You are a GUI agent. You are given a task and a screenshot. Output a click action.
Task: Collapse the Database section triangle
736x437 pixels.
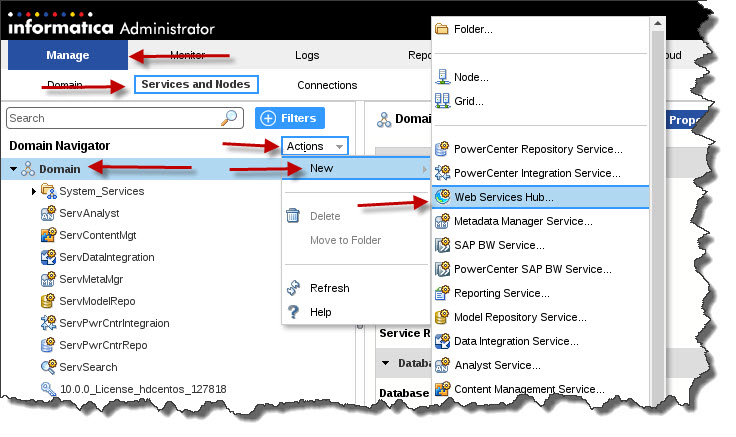click(x=385, y=363)
